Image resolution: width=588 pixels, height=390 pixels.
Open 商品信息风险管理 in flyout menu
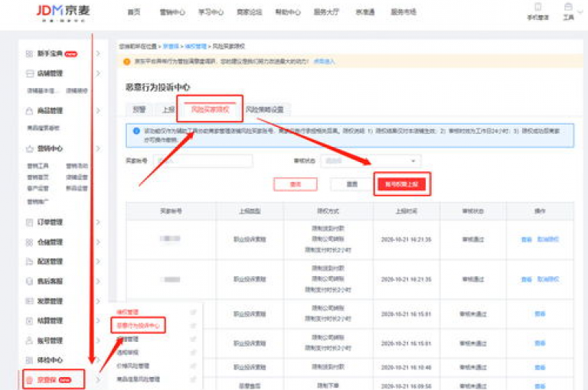click(x=139, y=379)
